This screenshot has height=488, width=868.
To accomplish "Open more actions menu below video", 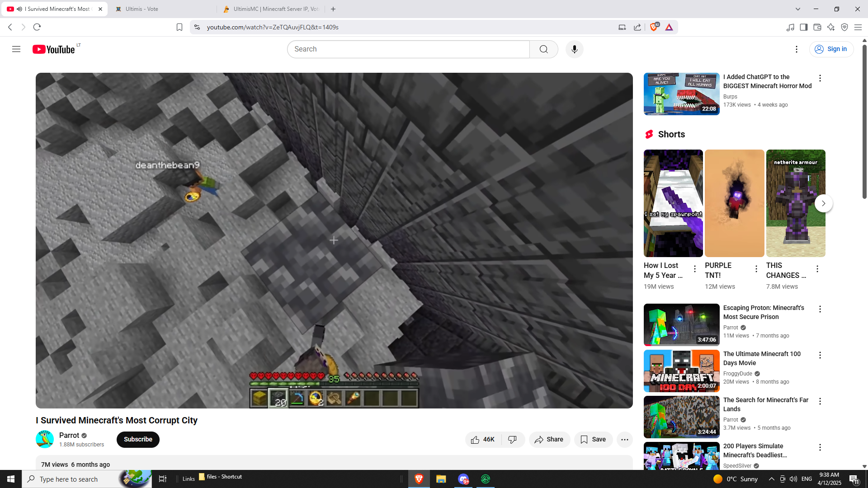I will click(624, 440).
